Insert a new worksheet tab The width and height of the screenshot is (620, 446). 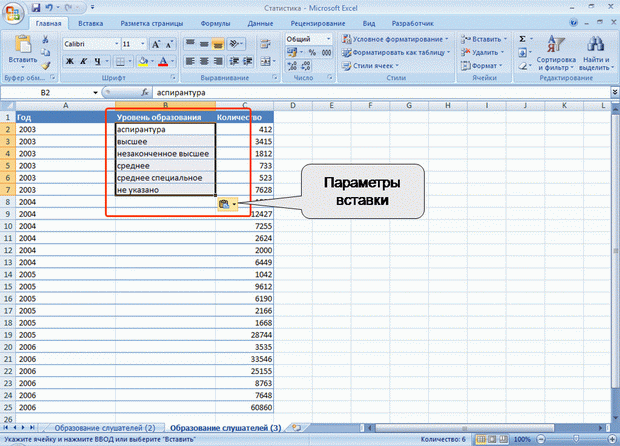coord(297,428)
